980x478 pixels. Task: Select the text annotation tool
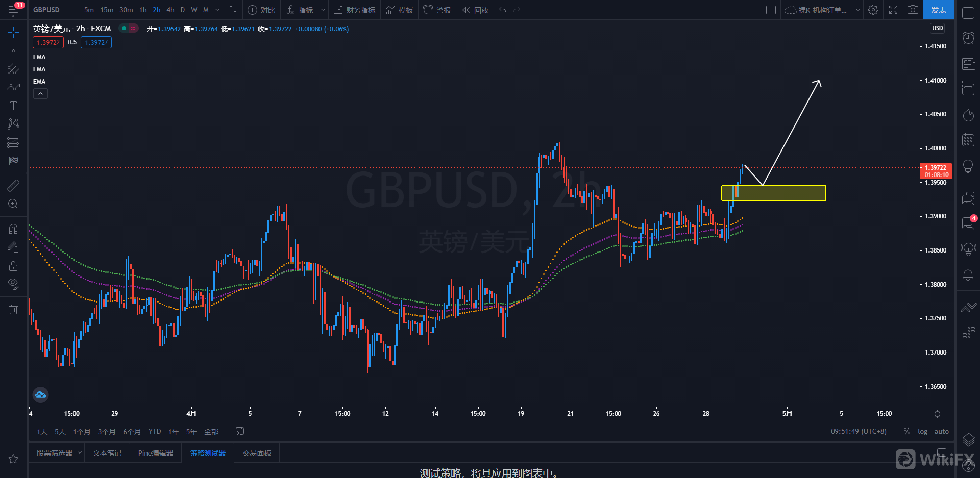13,106
